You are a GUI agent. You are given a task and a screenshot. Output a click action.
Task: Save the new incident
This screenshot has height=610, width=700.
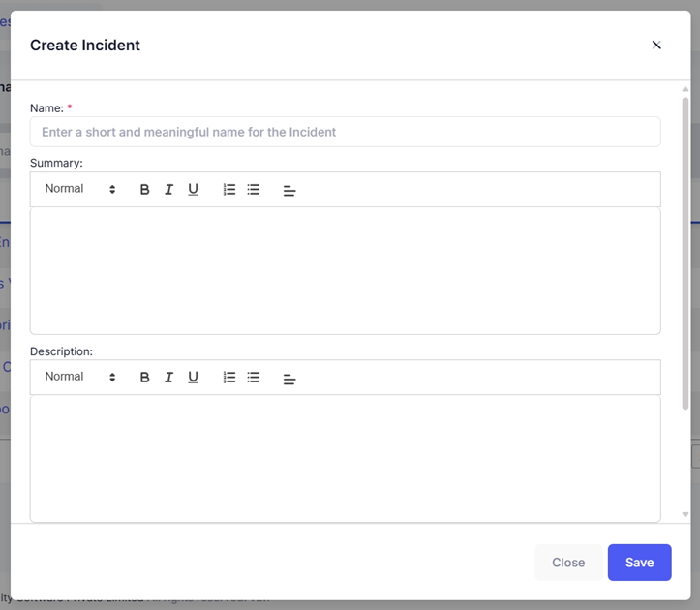639,563
